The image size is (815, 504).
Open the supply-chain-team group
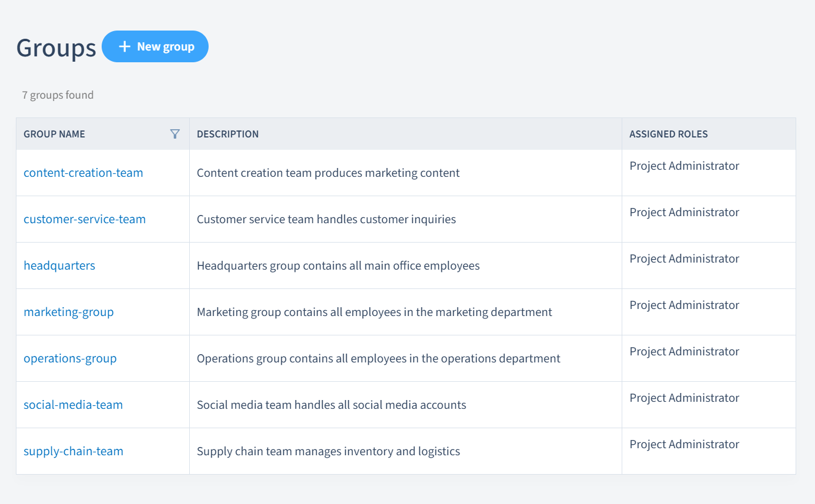click(x=73, y=451)
